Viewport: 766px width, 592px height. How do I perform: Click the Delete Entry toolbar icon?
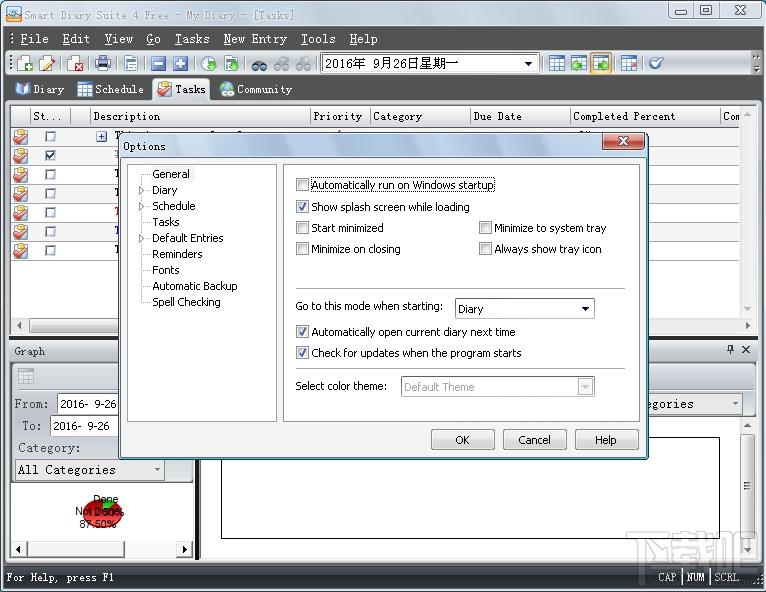tap(75, 63)
